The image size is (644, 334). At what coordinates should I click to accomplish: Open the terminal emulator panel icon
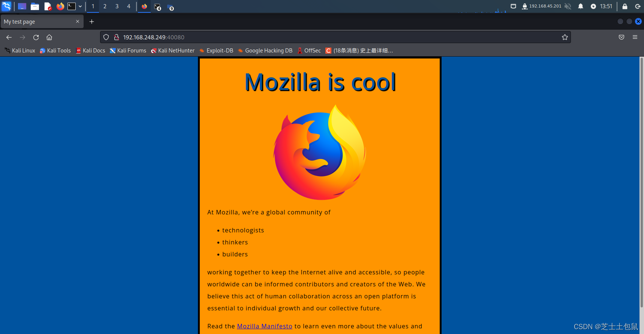point(72,6)
